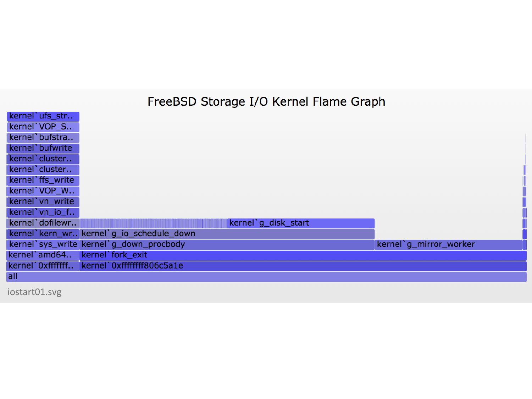Select the kernel`amd64.. frame
Viewport: 532px width, 399px height.
pyautogui.click(x=43, y=255)
